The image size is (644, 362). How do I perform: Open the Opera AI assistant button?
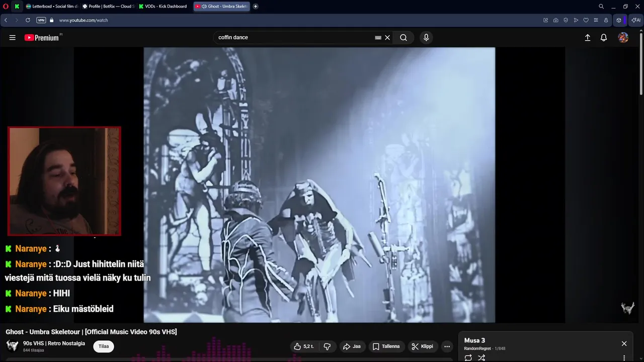coord(636,20)
